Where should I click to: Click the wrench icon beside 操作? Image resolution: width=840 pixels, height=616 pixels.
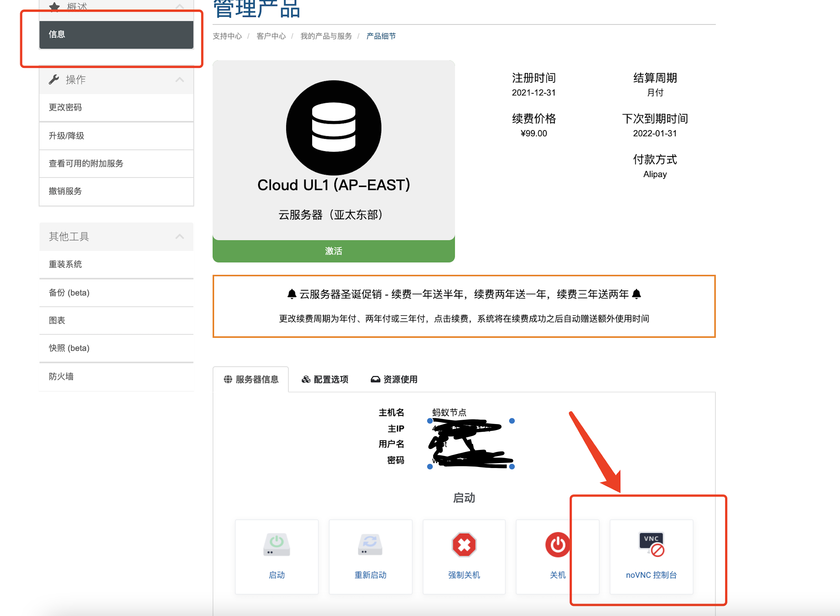[x=54, y=79]
